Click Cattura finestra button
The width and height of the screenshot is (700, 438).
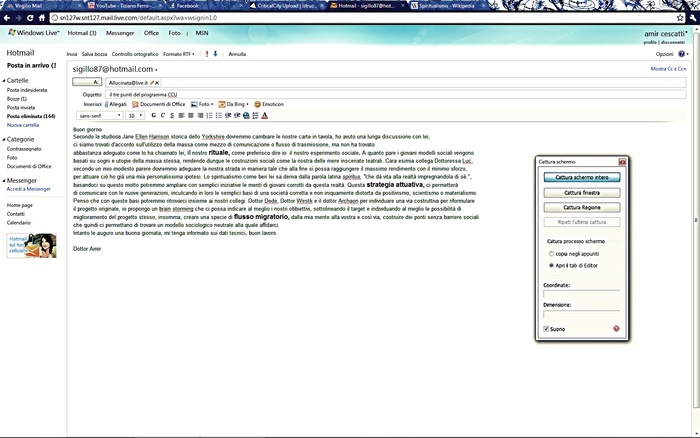click(x=582, y=193)
